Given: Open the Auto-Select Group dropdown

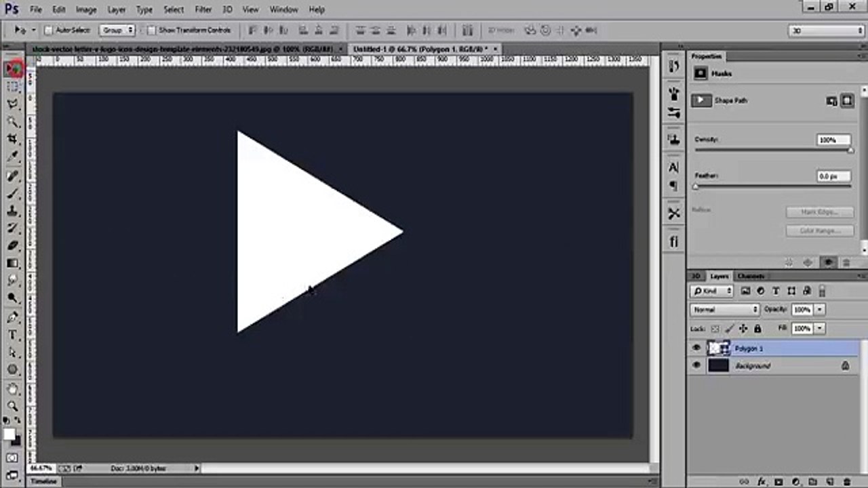Looking at the screenshot, I should pyautogui.click(x=117, y=30).
